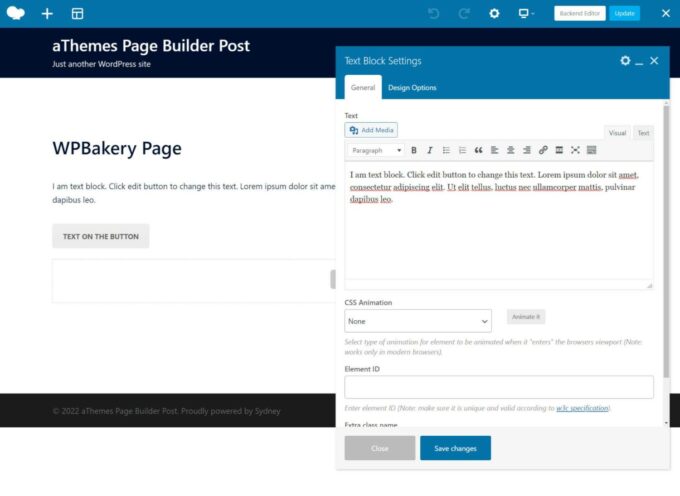This screenshot has width=680, height=496.
Task: Click the WPBakery Page heading
Action: point(117,148)
